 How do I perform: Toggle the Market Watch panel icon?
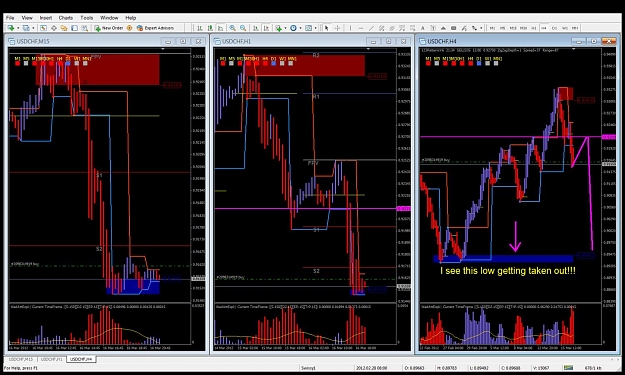[x=43, y=28]
